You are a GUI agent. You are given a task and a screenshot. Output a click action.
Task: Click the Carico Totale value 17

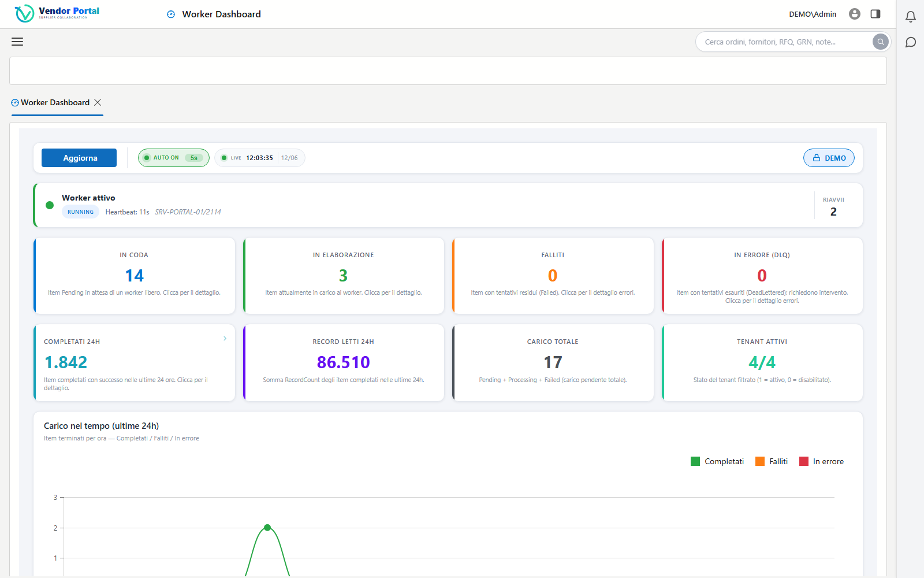tap(553, 362)
